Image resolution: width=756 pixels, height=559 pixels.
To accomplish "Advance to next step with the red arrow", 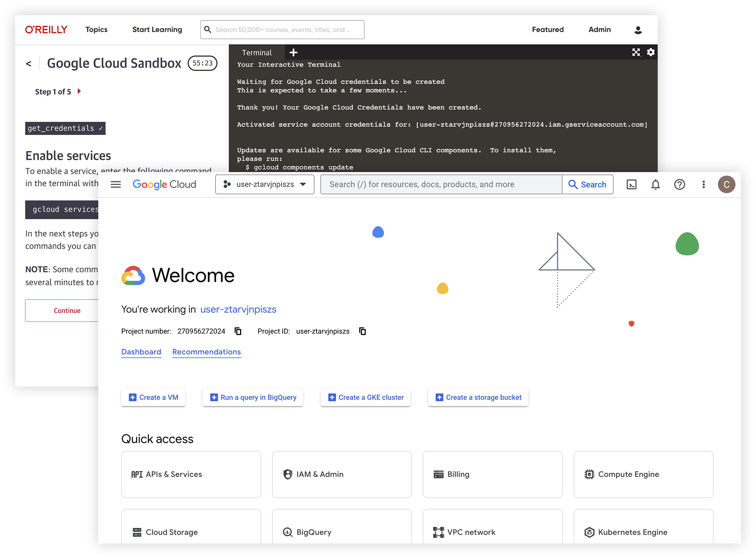I will [79, 91].
